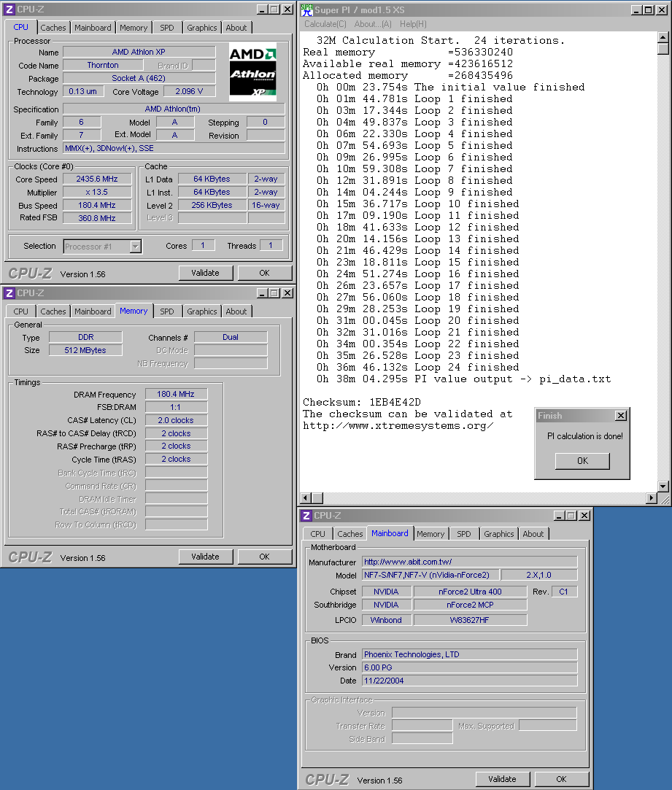Viewport: 672px width, 790px height.
Task: Open the Calculate(C) menu in Super PI
Action: click(325, 24)
